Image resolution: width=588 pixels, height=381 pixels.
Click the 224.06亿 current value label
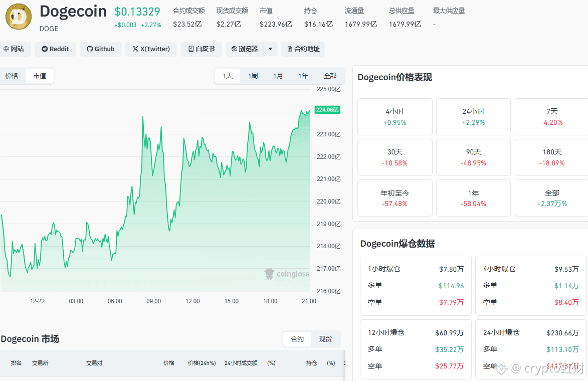coord(327,110)
